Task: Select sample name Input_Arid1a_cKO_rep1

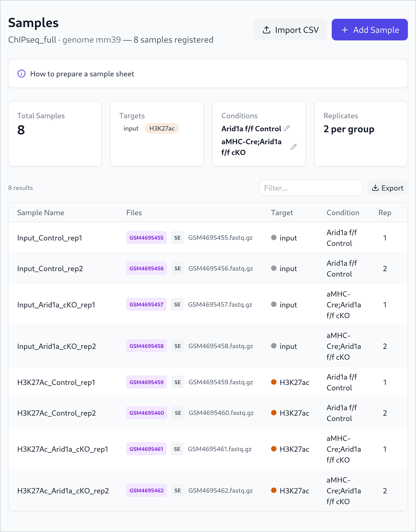Action: tap(56, 305)
